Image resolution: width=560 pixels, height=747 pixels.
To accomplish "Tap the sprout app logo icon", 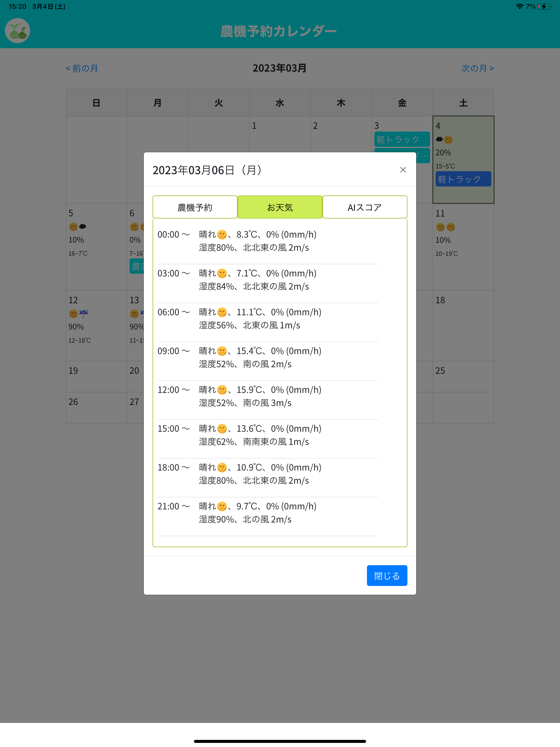I will pyautogui.click(x=17, y=31).
